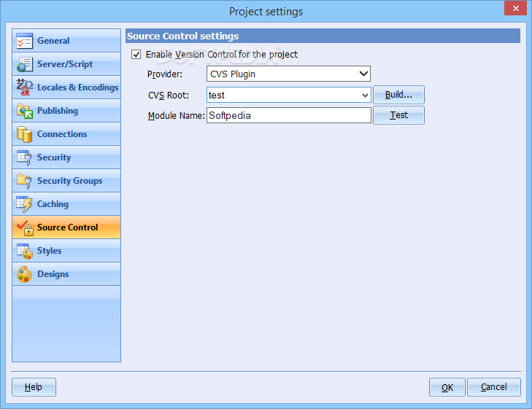Click the Module Name field containing Softpedia
Viewport: 532px width, 409px height.
[x=289, y=115]
